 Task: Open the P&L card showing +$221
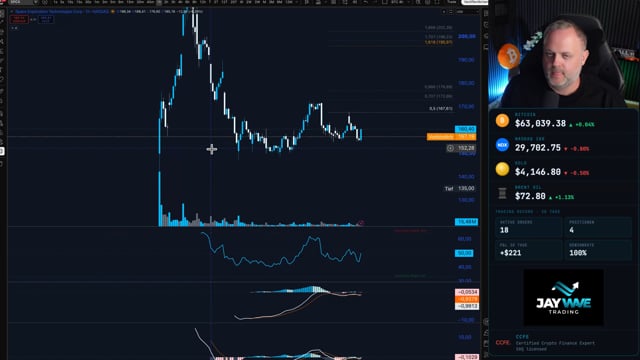[x=528, y=250]
